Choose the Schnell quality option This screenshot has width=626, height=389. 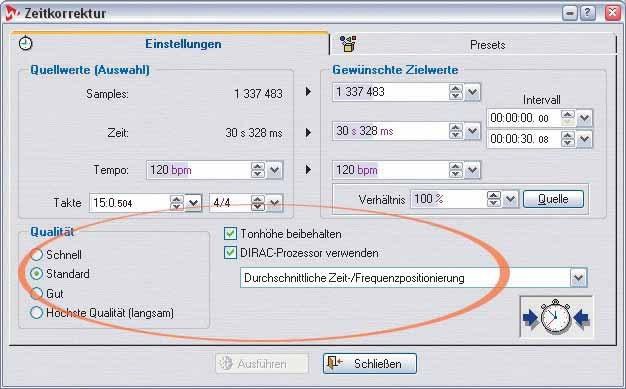coord(36,254)
